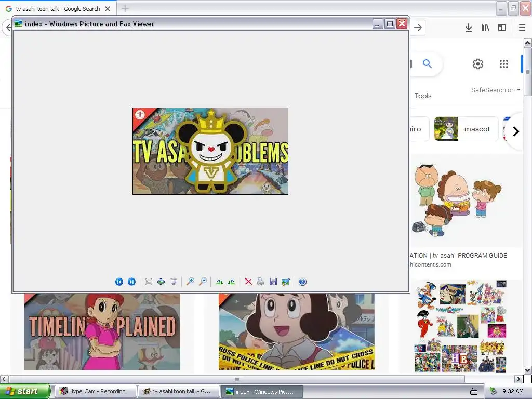
Task: Close the Picture and Fax Viewer window
Action: [402, 24]
